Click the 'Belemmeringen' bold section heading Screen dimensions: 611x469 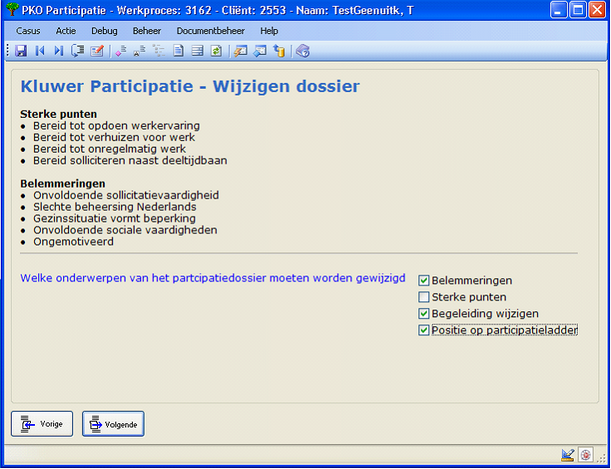click(x=63, y=183)
